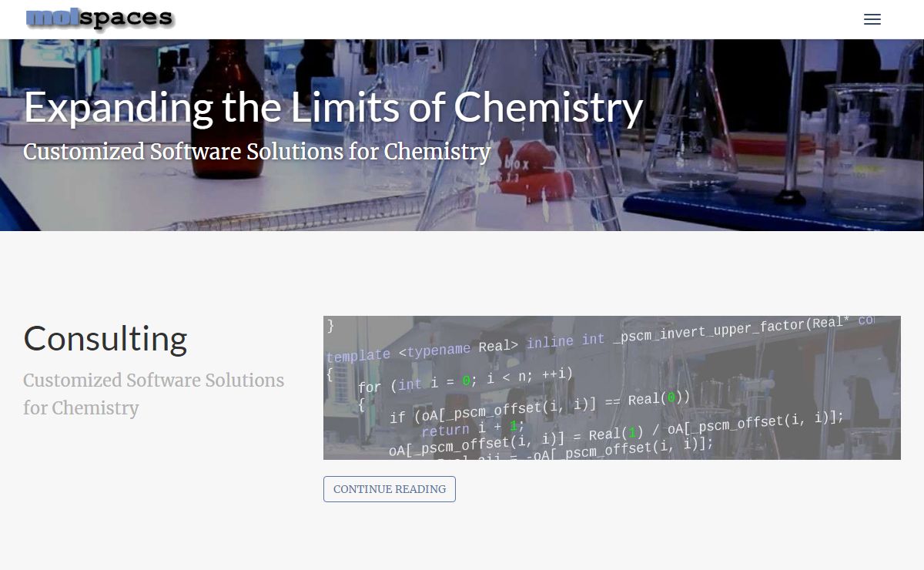Select the Consulting heading

tap(105, 338)
